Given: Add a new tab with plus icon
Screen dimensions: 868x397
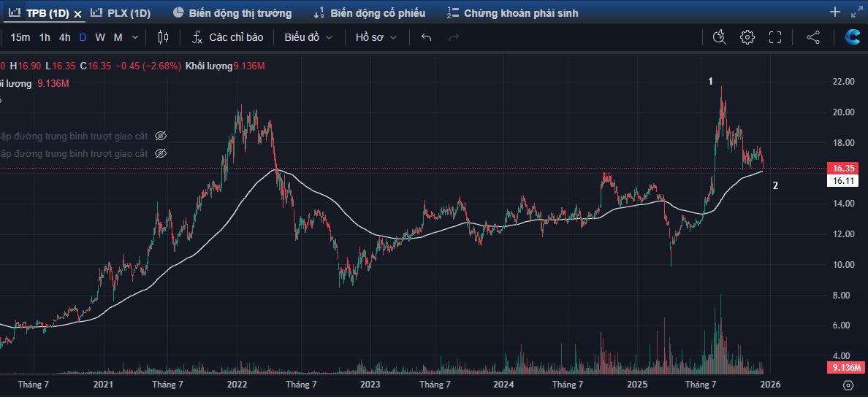Looking at the screenshot, I should (835, 12).
